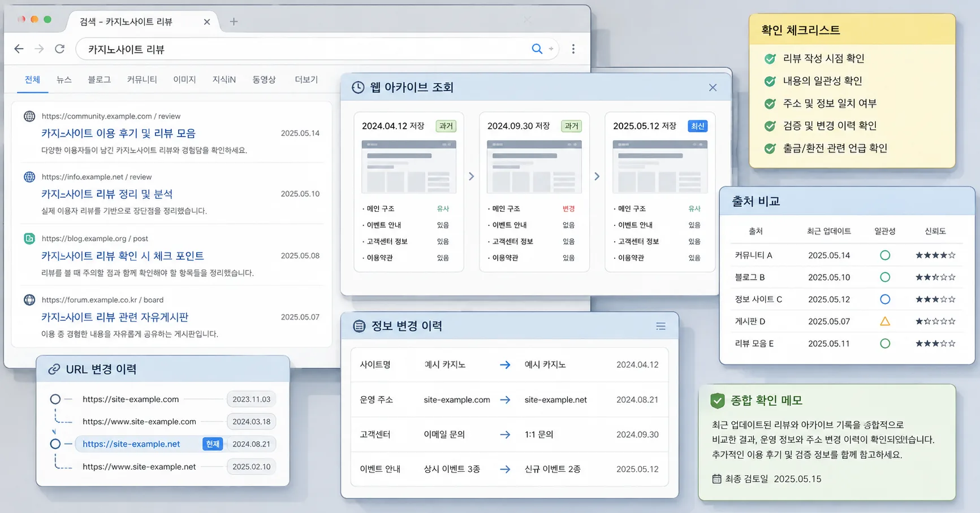
Task: Open highlighted https://site-example.net URL
Action: tap(131, 444)
